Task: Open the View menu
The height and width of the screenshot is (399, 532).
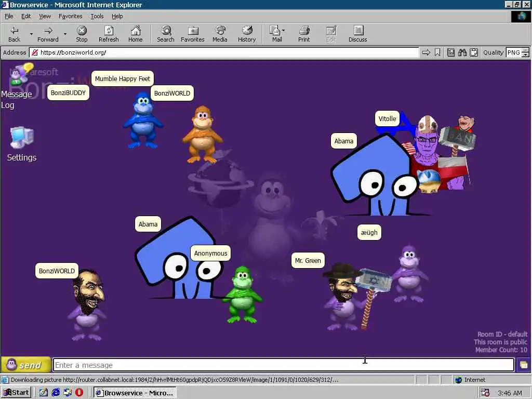Action: (x=45, y=16)
